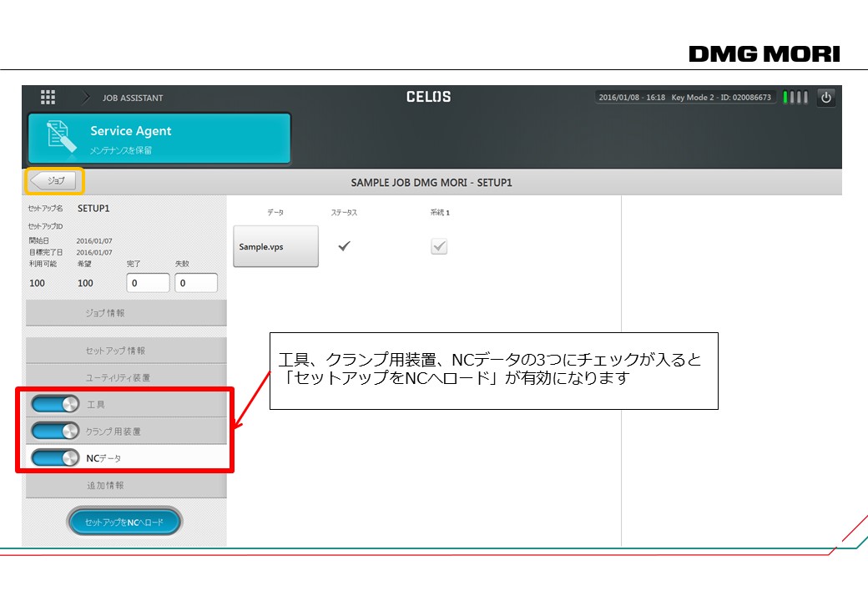Screen dimensions: 868x601
Task: Toggle the 系統 1 checkbox
Action: 439,246
